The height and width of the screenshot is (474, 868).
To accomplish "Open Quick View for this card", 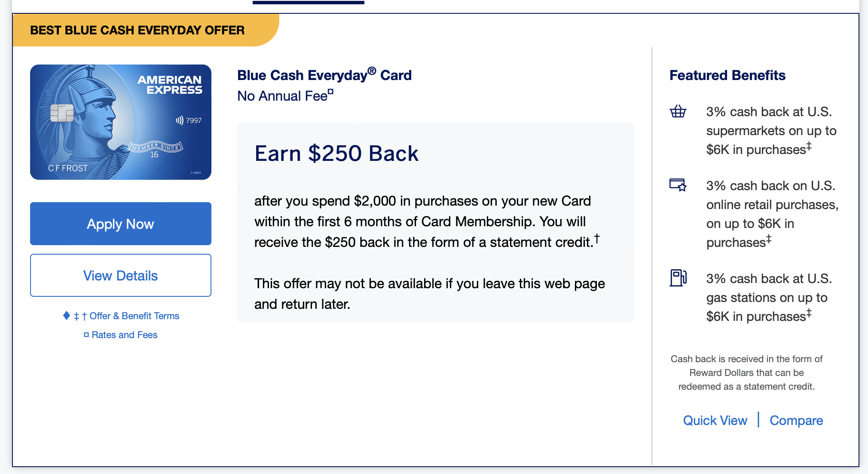I will click(715, 420).
